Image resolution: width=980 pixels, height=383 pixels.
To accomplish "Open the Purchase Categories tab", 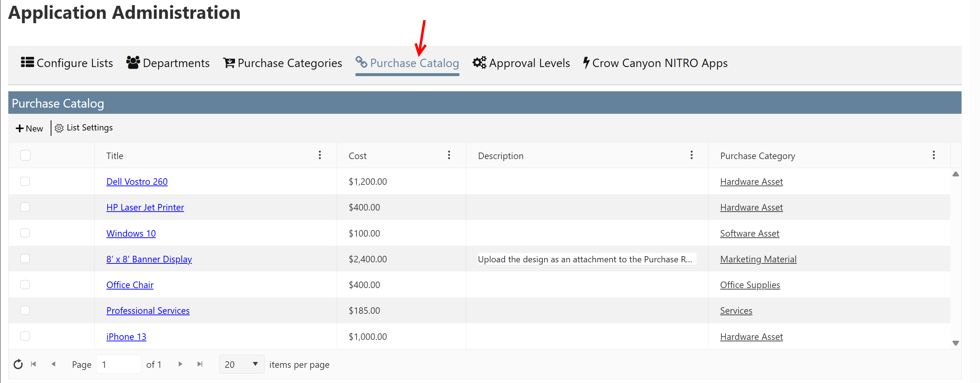I will [x=282, y=63].
